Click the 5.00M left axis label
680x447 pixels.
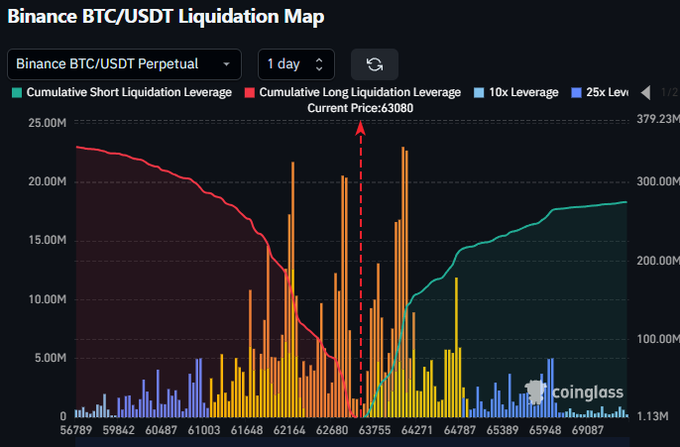click(50, 358)
